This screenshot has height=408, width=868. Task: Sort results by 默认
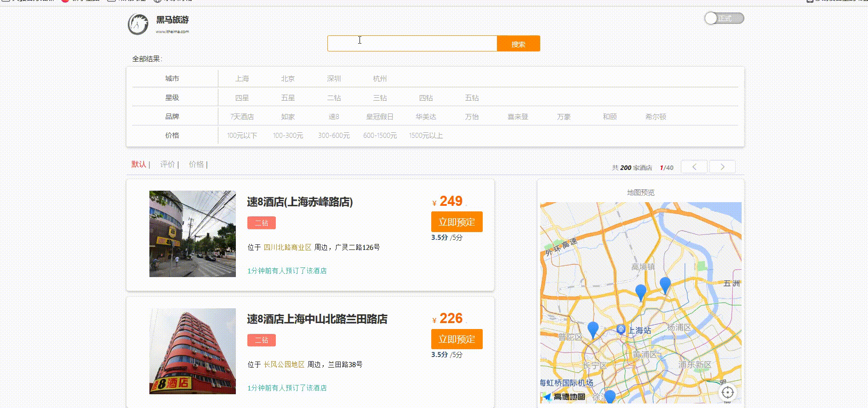pos(139,164)
